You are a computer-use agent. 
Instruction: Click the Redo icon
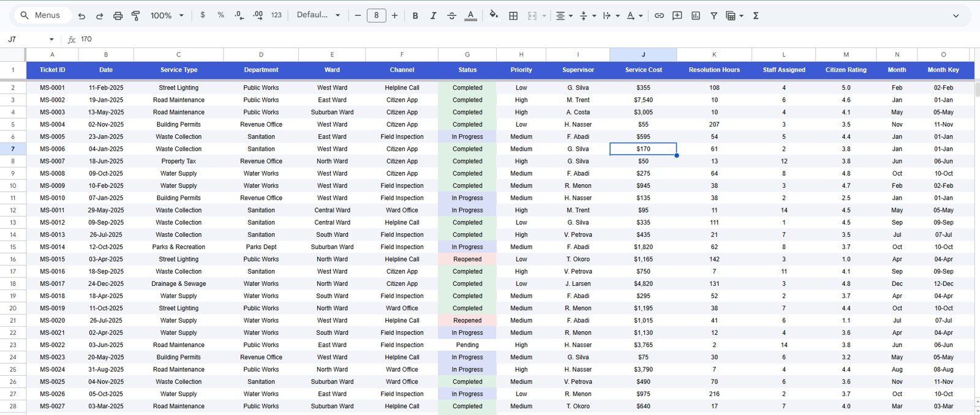tap(100, 15)
